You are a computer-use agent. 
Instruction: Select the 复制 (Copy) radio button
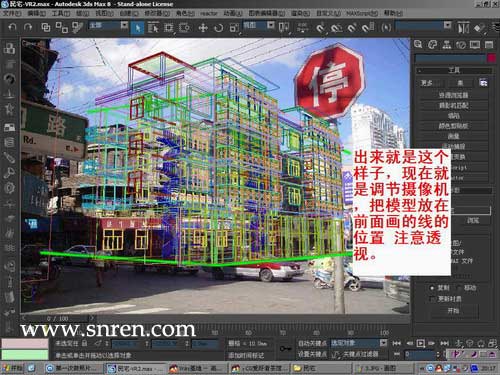coord(432,288)
